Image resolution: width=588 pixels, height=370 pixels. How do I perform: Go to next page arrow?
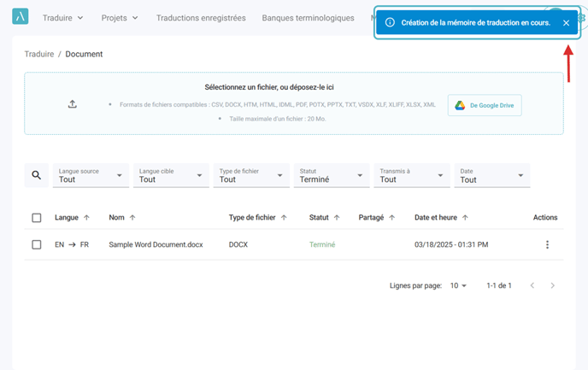552,285
